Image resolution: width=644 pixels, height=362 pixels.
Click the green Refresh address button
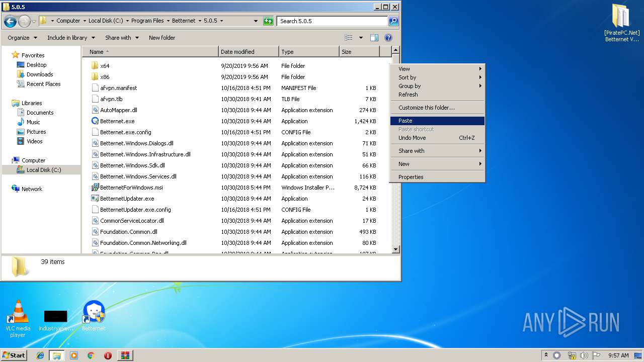tap(268, 21)
